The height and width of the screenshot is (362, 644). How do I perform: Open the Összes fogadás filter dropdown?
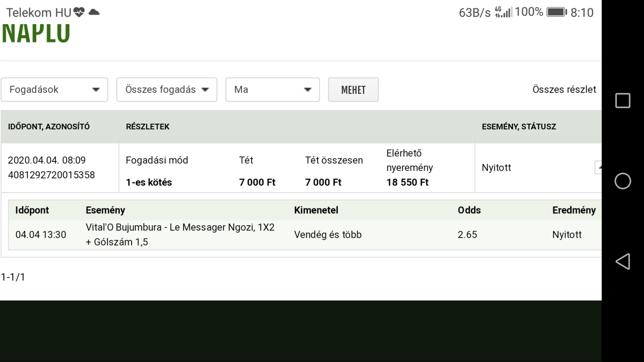(166, 90)
